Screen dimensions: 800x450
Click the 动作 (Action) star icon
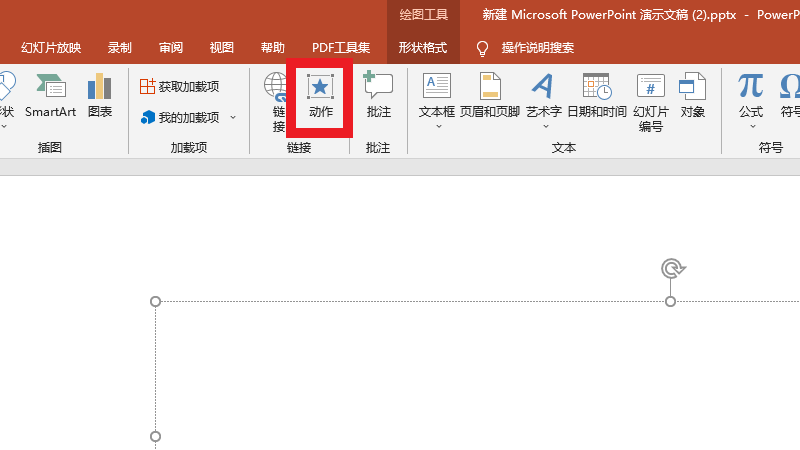[x=320, y=87]
